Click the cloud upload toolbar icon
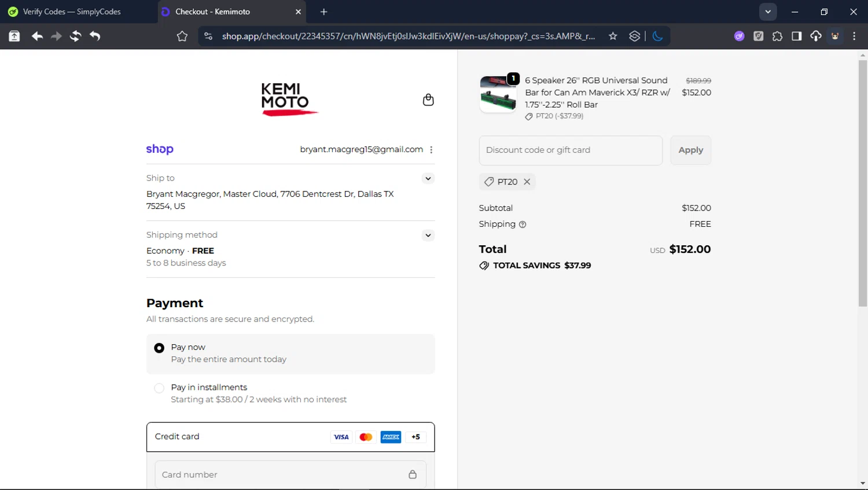Viewport: 868px width, 490px height. tap(815, 36)
